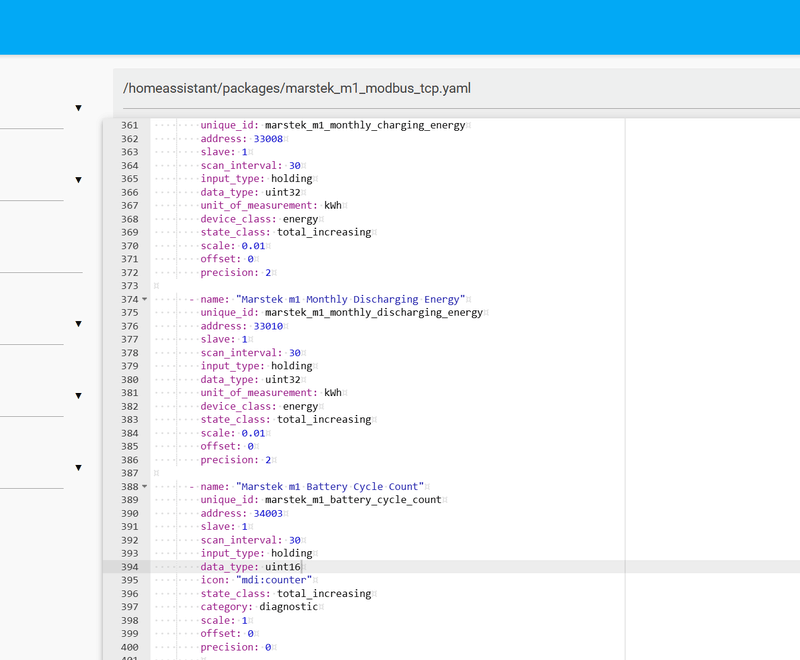This screenshot has width=800, height=660.
Task: Click offset: 0 on line 399
Action: [x=227, y=633]
